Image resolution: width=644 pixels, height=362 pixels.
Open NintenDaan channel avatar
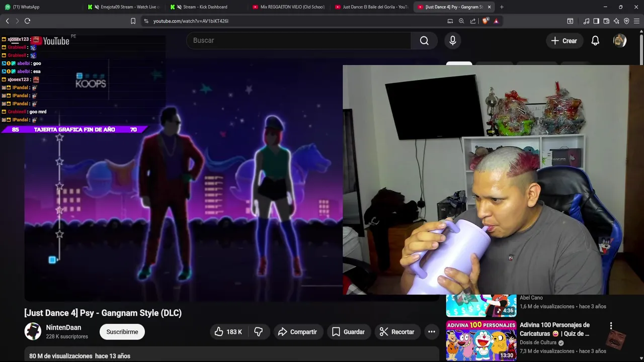[x=33, y=331]
